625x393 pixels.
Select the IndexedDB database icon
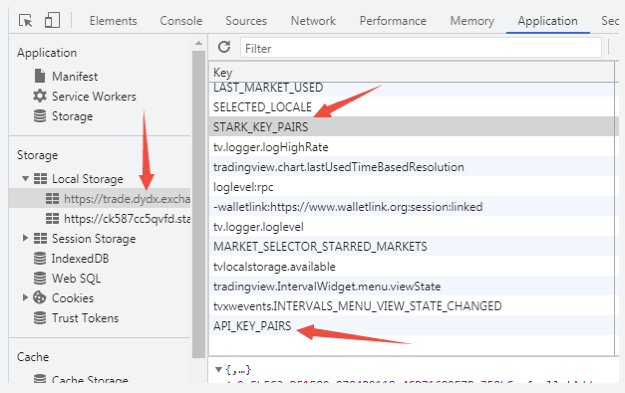39,258
